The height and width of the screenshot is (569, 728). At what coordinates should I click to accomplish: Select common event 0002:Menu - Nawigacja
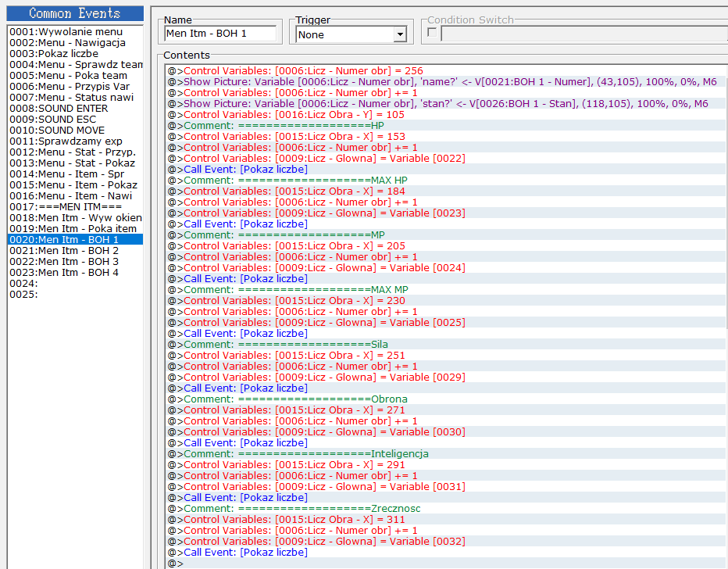coord(76,43)
